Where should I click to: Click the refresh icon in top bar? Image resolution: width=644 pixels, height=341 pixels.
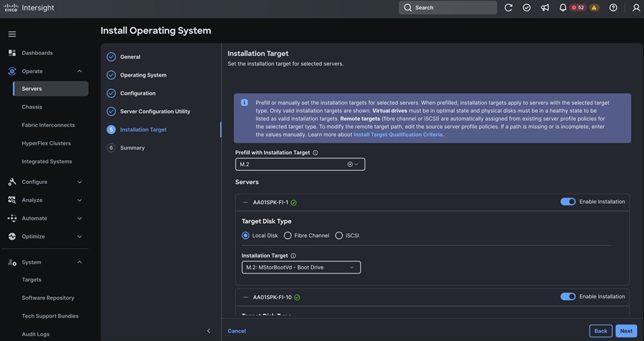pos(508,8)
